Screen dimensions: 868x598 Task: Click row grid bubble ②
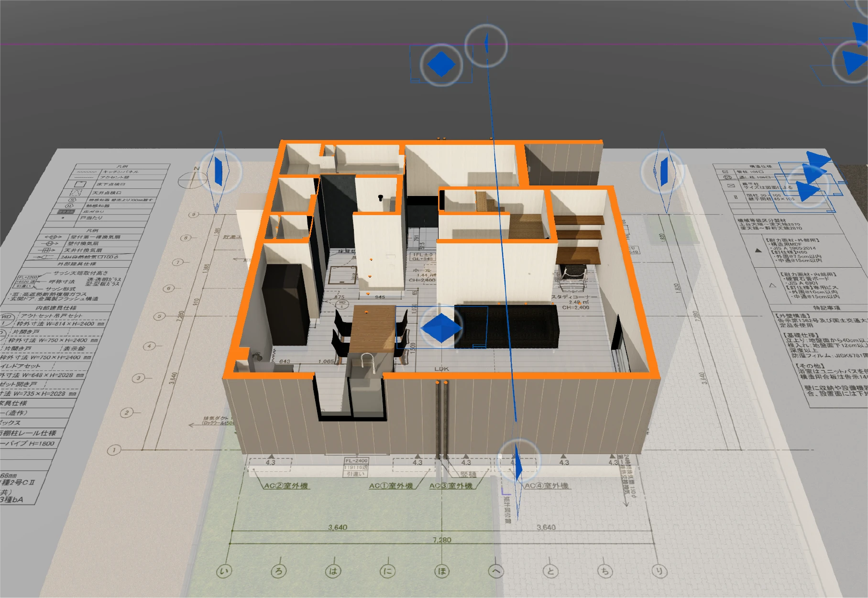coord(127,413)
